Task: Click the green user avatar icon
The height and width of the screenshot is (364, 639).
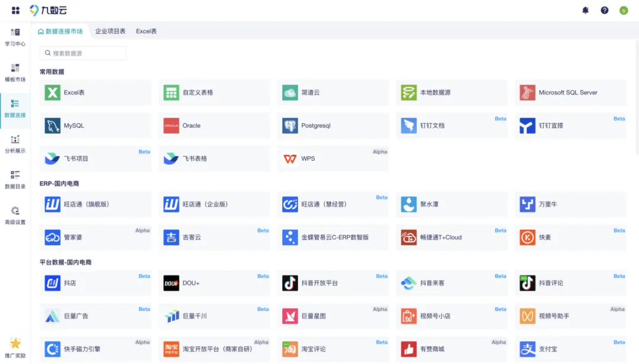Action: click(x=623, y=10)
